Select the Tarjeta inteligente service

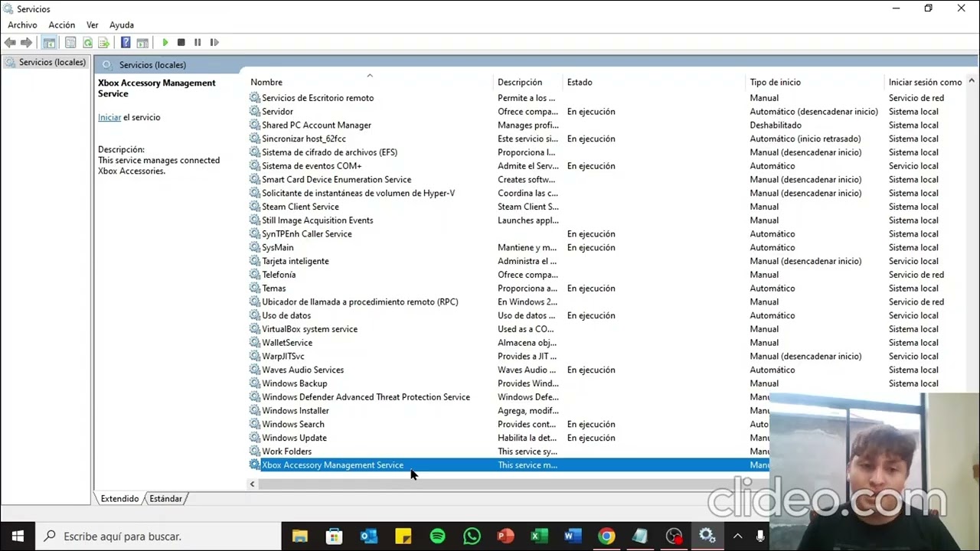click(x=295, y=262)
